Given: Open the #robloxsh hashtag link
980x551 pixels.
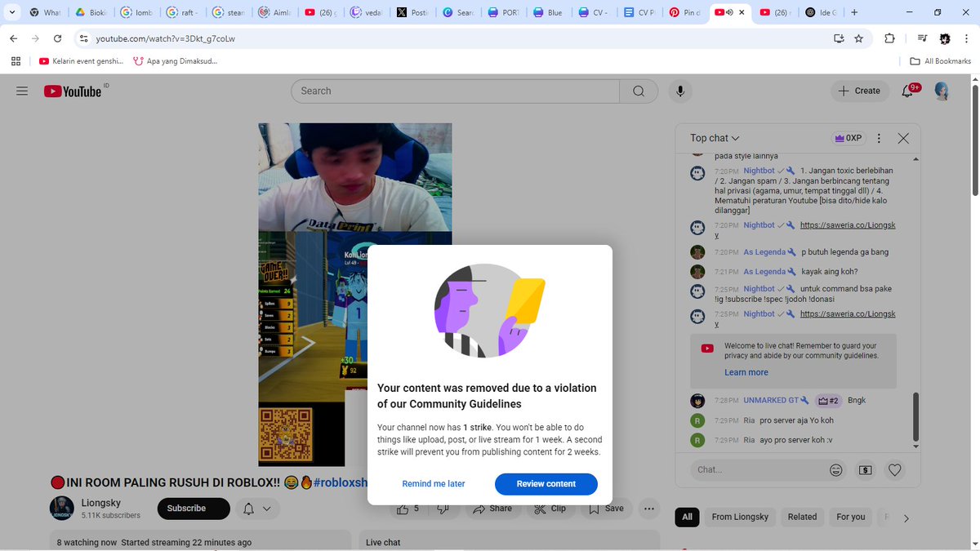Looking at the screenshot, I should click(x=341, y=482).
